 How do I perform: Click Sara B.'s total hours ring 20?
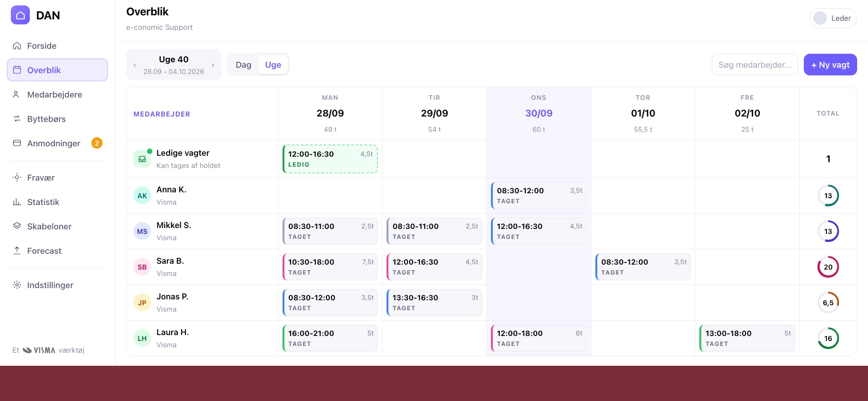[828, 267]
